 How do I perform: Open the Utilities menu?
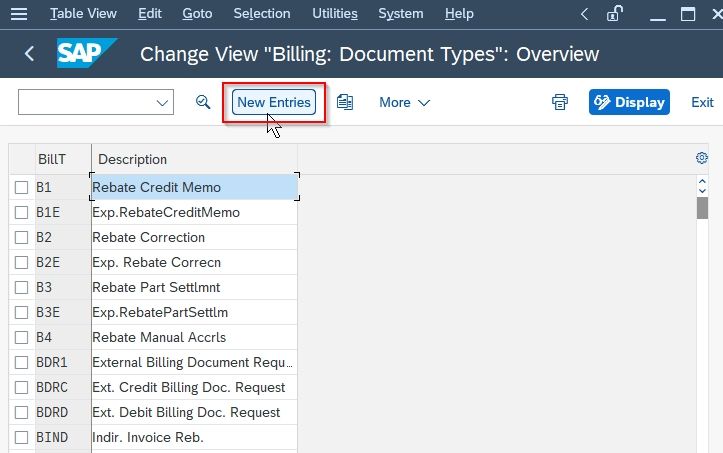(x=335, y=14)
